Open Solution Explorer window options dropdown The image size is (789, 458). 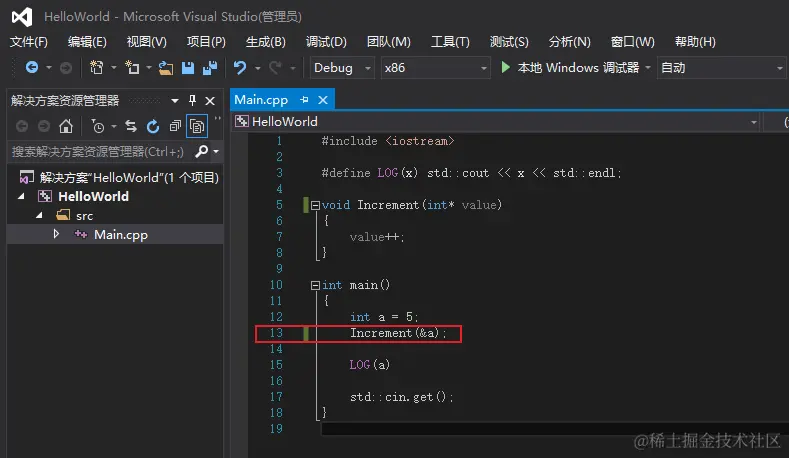pyautogui.click(x=175, y=101)
